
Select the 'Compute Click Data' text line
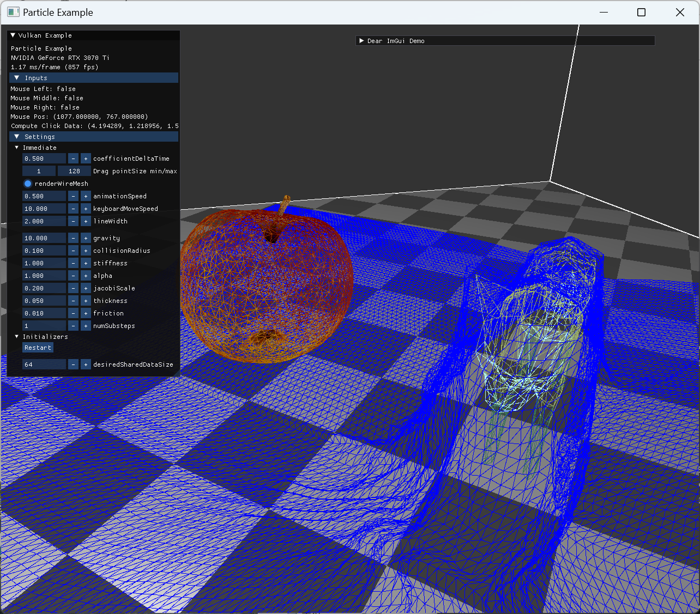coord(95,126)
